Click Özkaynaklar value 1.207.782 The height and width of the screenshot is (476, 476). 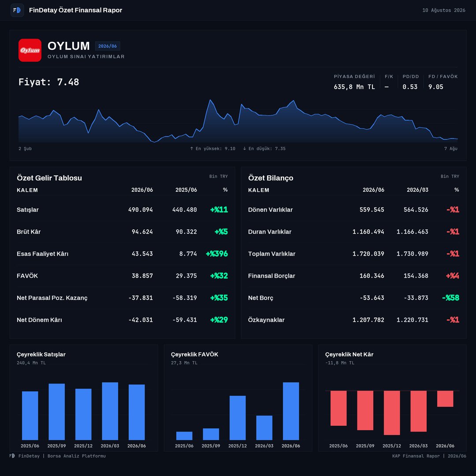[x=368, y=320]
